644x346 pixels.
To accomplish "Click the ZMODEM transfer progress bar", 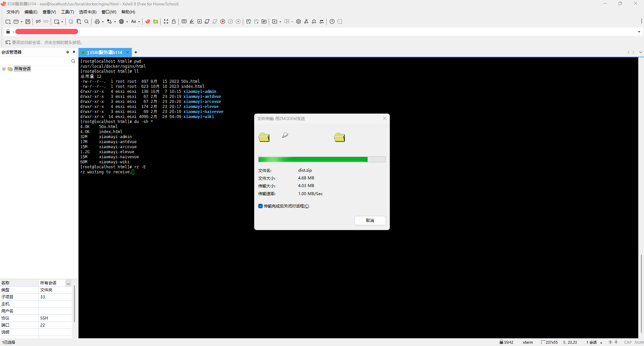I will coord(322,159).
